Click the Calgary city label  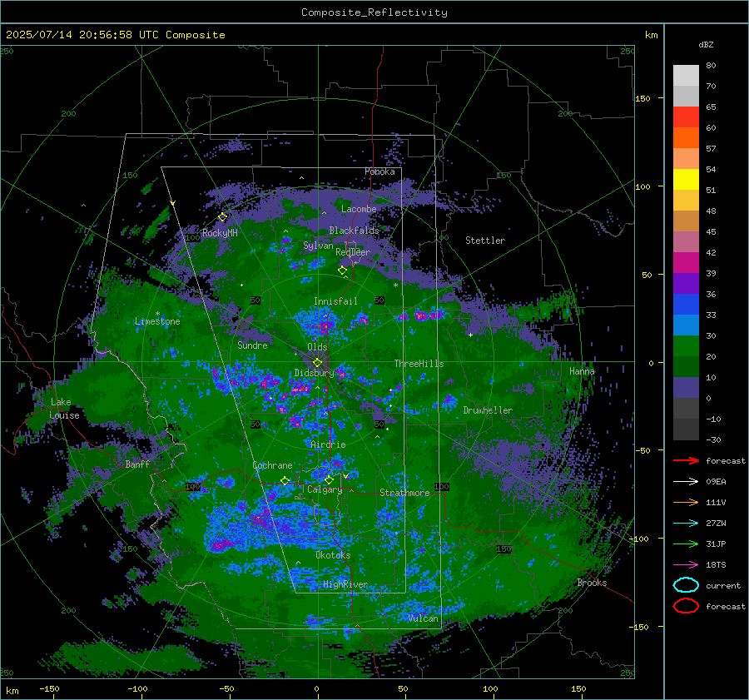pos(325,489)
